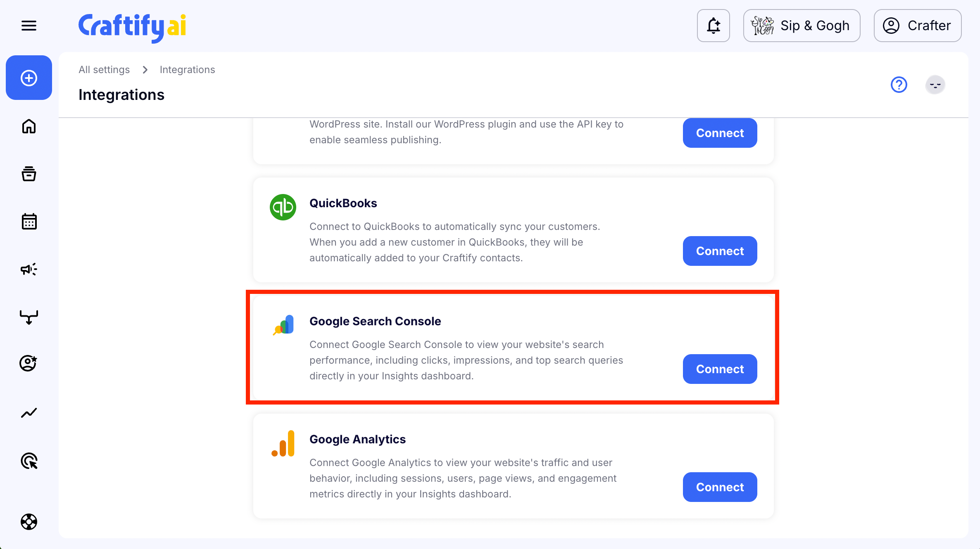Go to Home in sidebar
This screenshot has width=980, height=549.
tap(29, 126)
